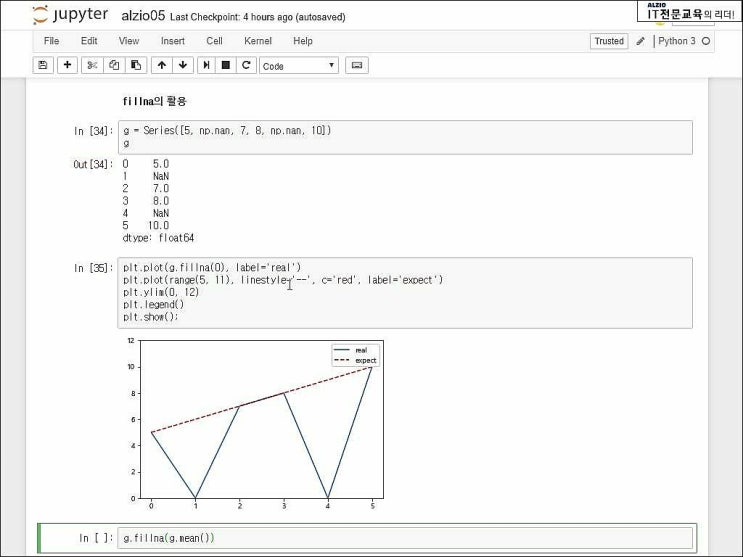Open the File menu

[51, 41]
